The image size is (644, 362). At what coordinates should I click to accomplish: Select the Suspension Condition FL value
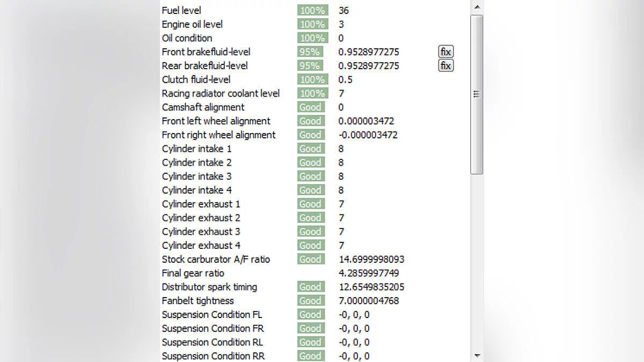point(354,315)
